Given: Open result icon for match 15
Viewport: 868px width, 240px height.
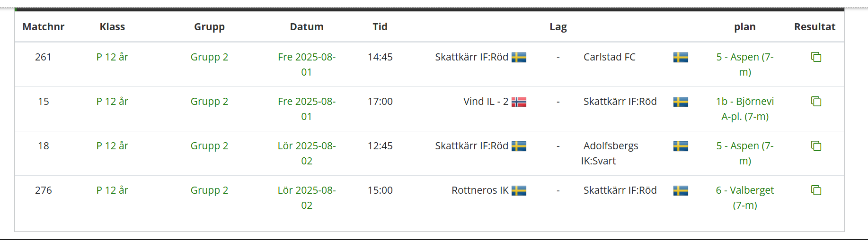Looking at the screenshot, I should pyautogui.click(x=816, y=102).
